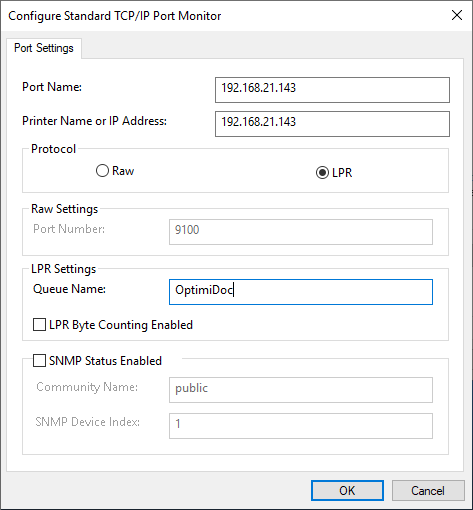Click the Protocol group box heading

coord(53,149)
